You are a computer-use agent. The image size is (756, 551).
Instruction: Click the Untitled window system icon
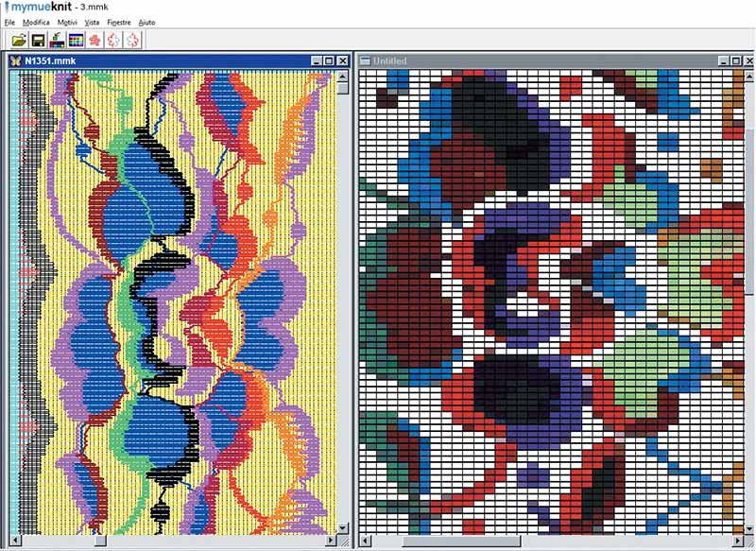click(365, 61)
